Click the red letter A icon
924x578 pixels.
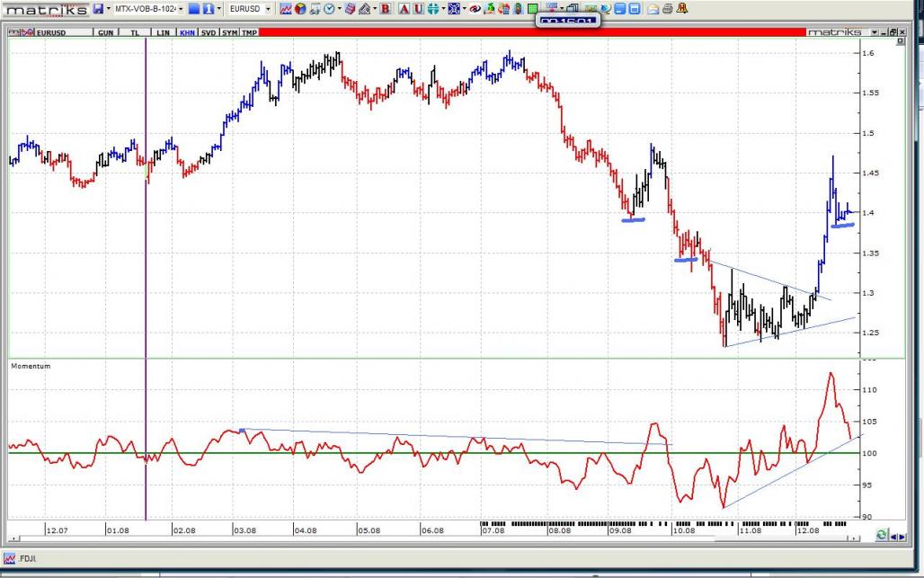click(404, 8)
